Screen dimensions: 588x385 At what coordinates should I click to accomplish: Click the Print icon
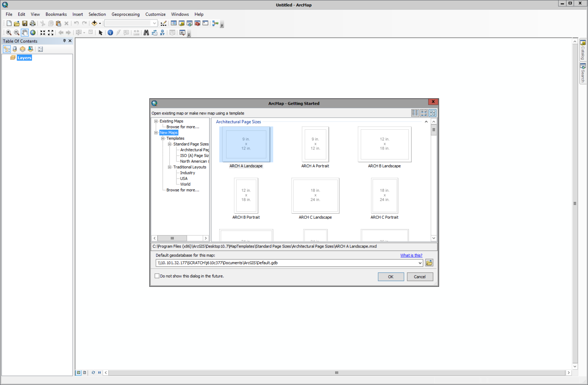click(32, 23)
